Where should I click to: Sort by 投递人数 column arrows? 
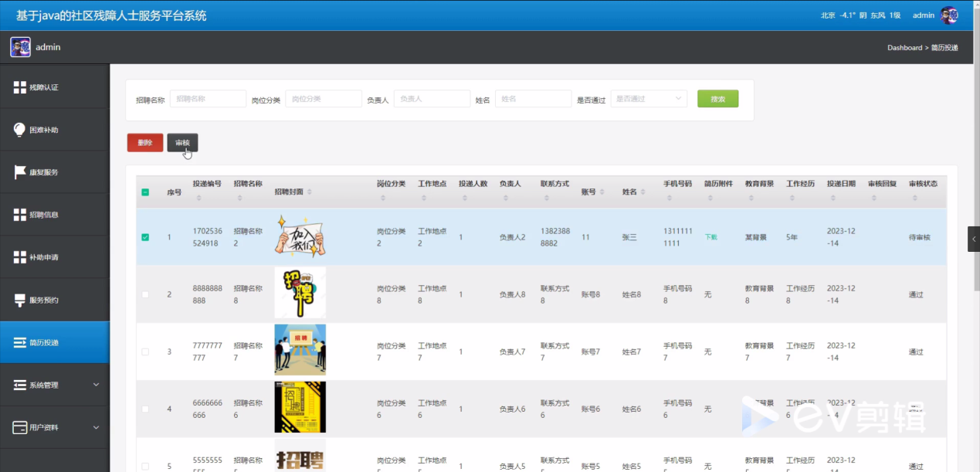pyautogui.click(x=465, y=199)
